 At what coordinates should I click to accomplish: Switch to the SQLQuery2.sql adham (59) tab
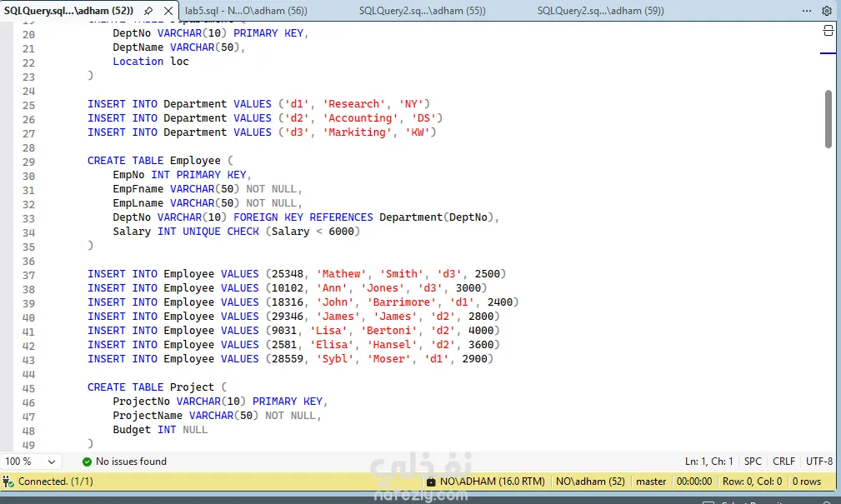[600, 11]
